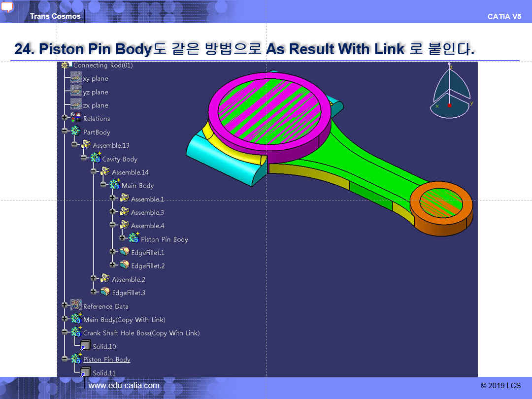Expand the Reference Data node

(x=65, y=306)
